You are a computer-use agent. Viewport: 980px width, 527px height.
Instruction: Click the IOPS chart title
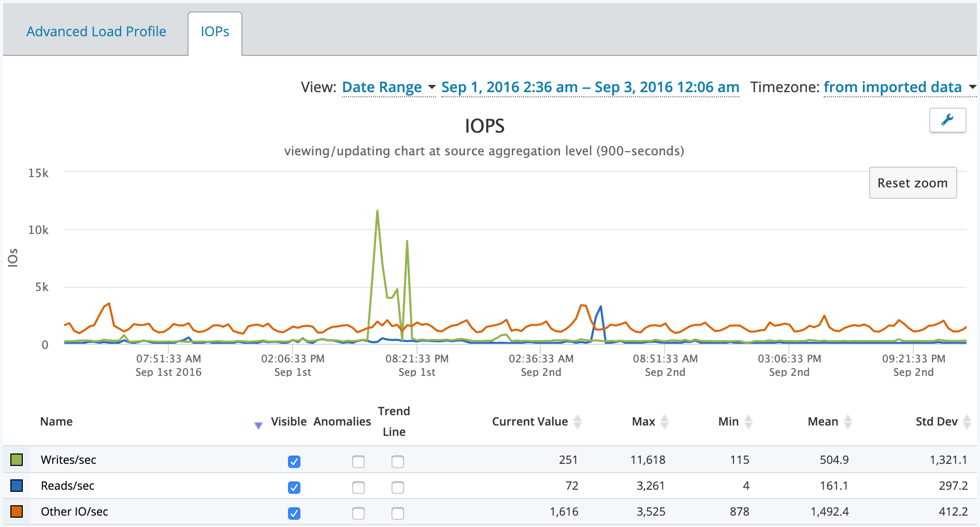(484, 126)
